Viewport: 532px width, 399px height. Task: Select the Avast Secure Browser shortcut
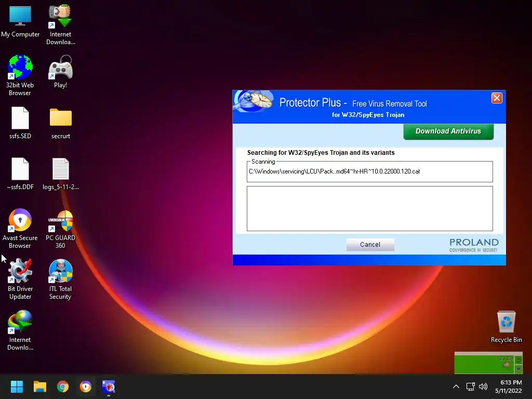[x=20, y=229]
